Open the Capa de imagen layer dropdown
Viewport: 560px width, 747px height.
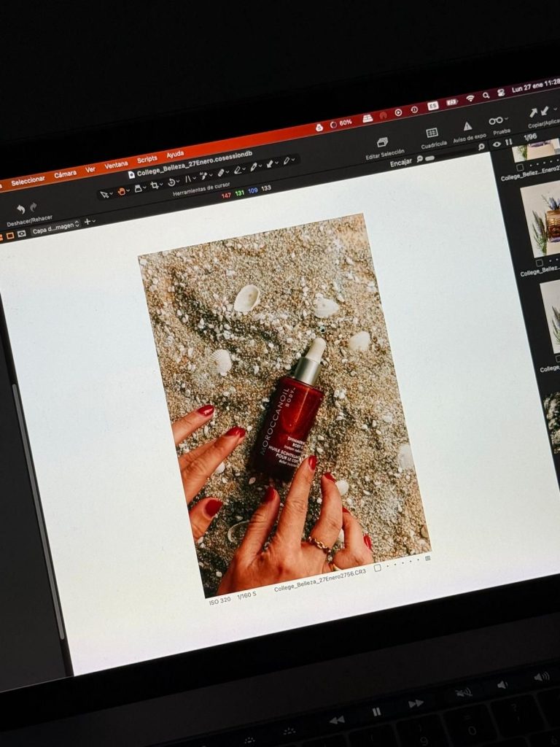click(x=55, y=227)
